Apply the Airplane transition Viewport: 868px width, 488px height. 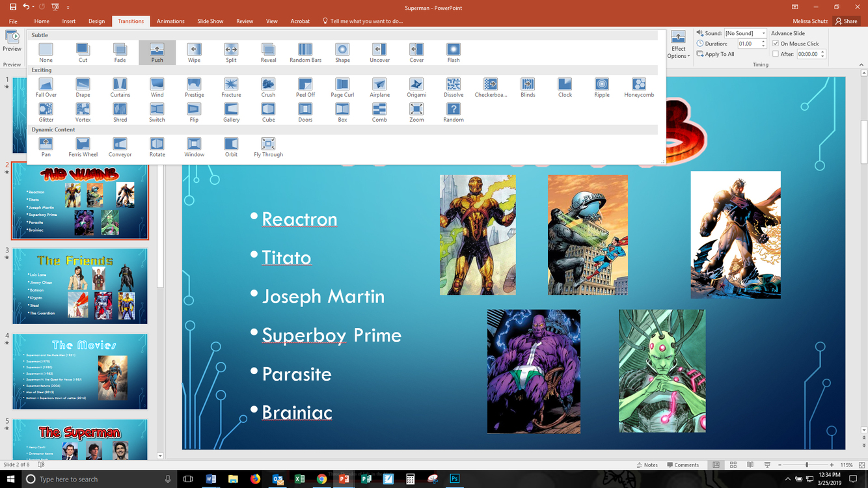click(379, 87)
